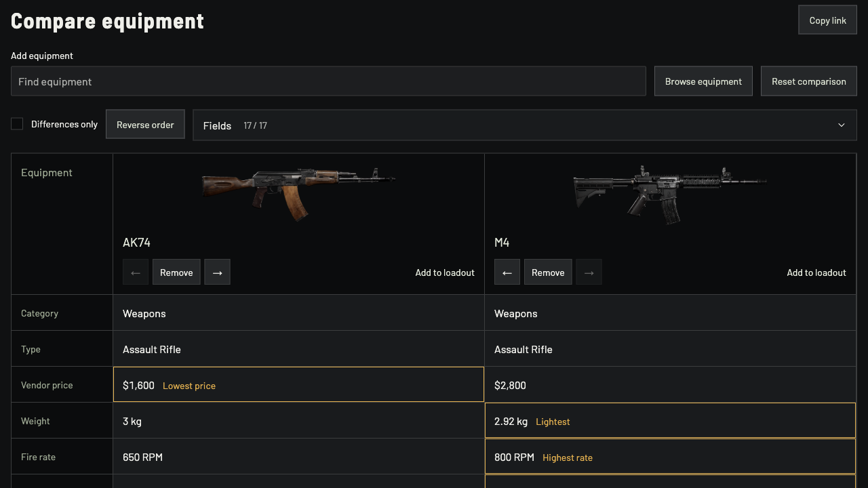Click the 800 RPM fire rate cell

(x=670, y=457)
